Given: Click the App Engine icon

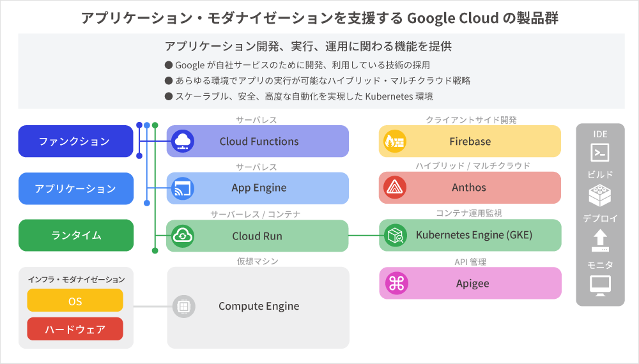Looking at the screenshot, I should click(x=183, y=188).
